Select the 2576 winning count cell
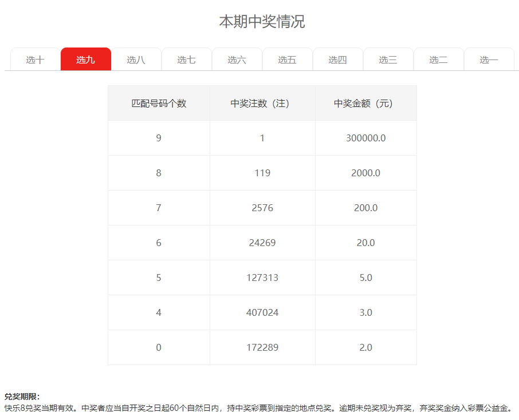This screenshot has width=519, height=420. [x=262, y=208]
